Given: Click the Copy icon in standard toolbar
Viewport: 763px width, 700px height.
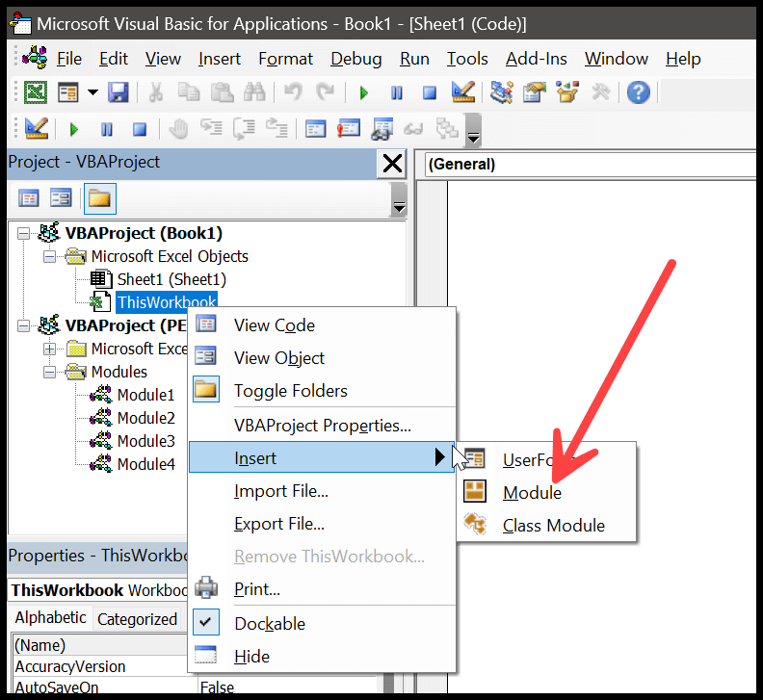Looking at the screenshot, I should tap(189, 91).
